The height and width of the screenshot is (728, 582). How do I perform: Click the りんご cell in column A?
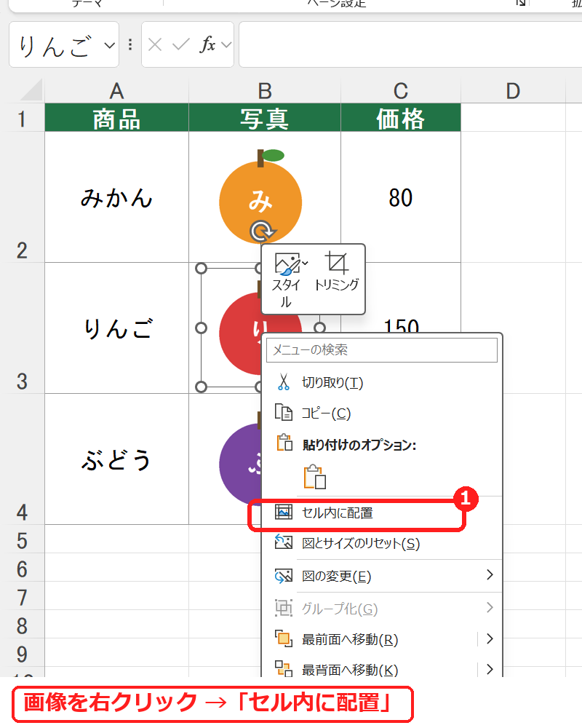coord(116,328)
